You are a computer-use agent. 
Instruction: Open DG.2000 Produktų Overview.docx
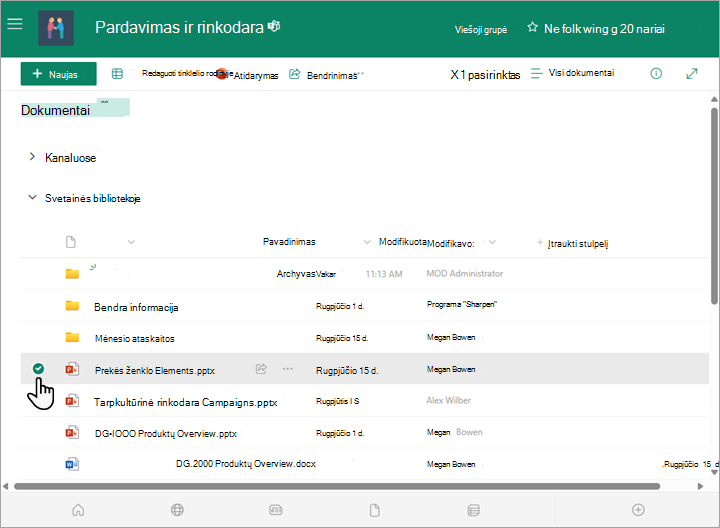click(246, 464)
